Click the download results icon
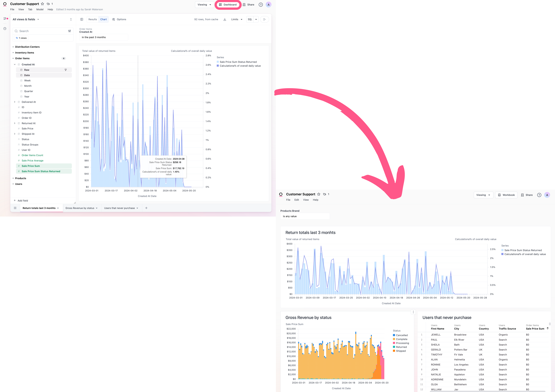The height and width of the screenshot is (392, 555). (x=225, y=19)
